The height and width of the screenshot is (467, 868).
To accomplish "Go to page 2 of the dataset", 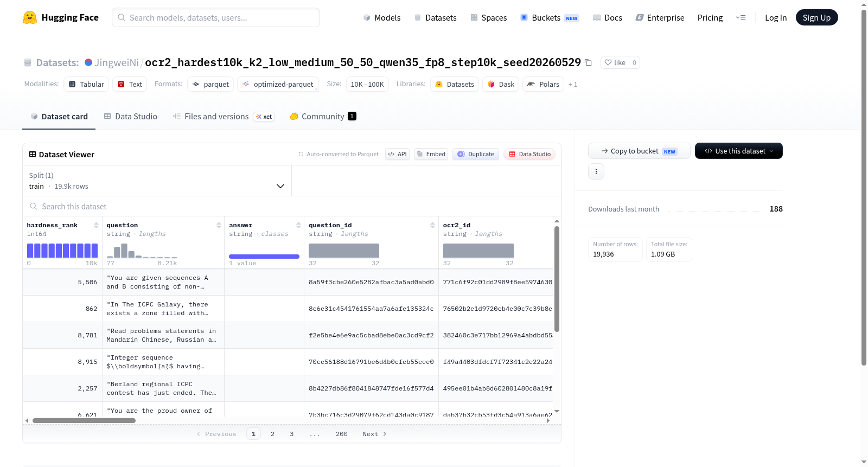I will [x=272, y=434].
